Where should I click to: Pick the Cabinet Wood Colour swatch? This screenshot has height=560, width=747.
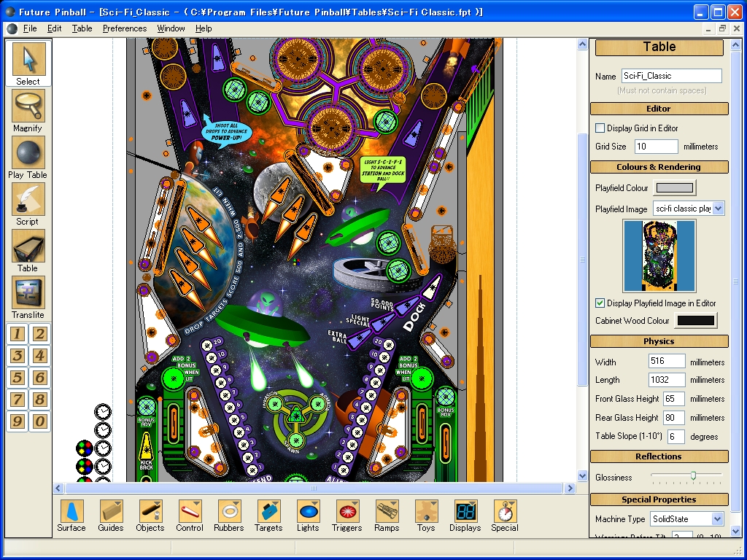pos(696,321)
